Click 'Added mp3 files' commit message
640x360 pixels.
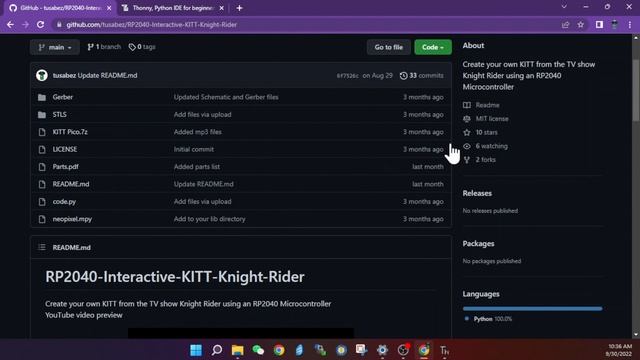tap(198, 132)
